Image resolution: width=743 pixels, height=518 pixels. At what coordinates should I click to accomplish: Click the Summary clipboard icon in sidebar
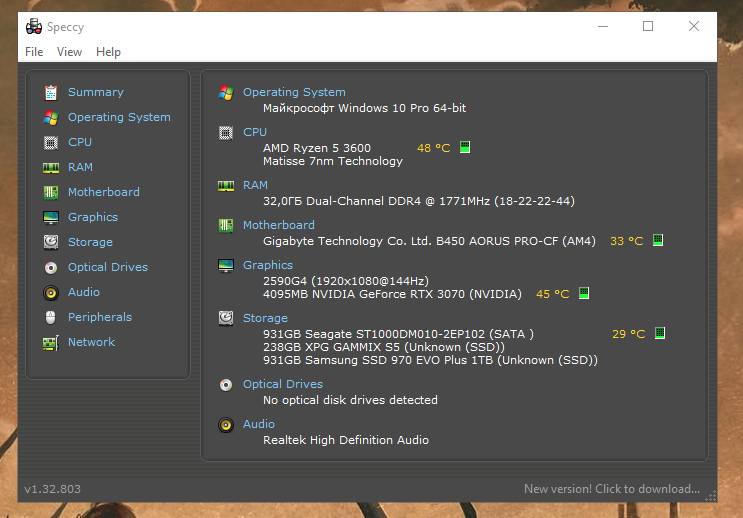(x=51, y=92)
